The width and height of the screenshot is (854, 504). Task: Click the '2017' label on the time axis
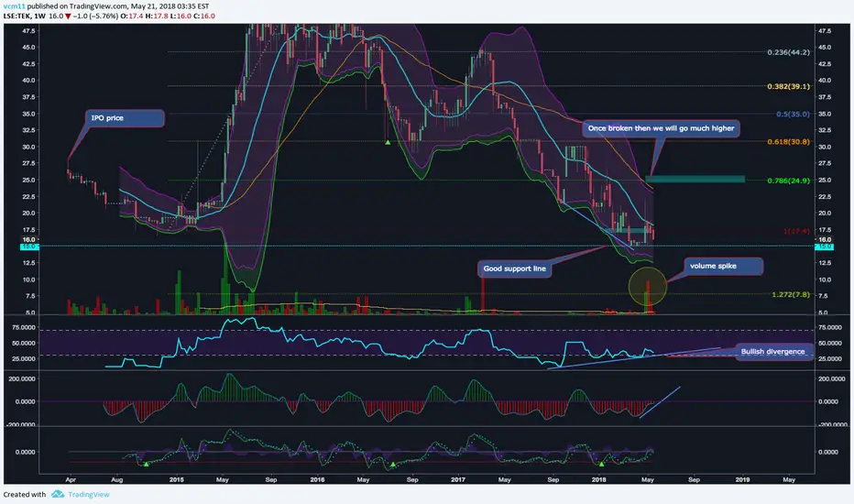click(458, 480)
